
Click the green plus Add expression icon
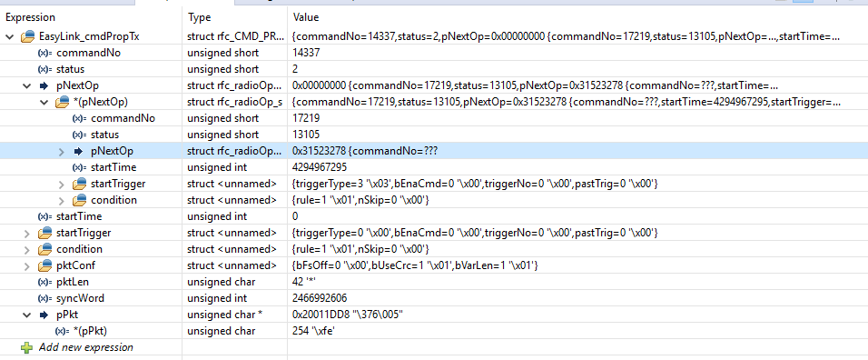(26, 348)
